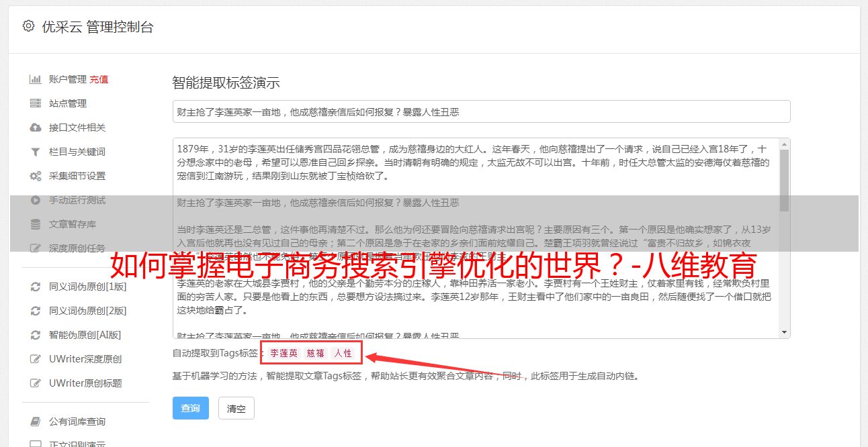Open 智能伪原创[AI版] page
Screen dimensions: 868x447
(85, 335)
